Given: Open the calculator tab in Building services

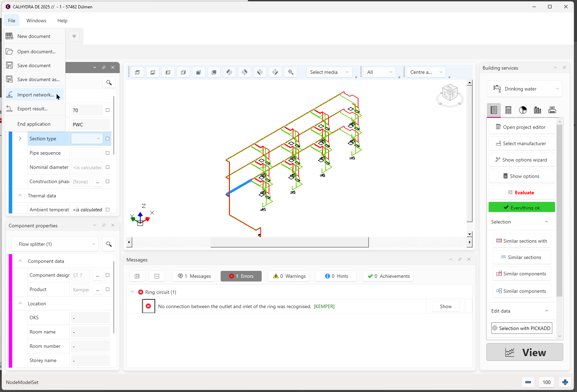Looking at the screenshot, I should [508, 110].
